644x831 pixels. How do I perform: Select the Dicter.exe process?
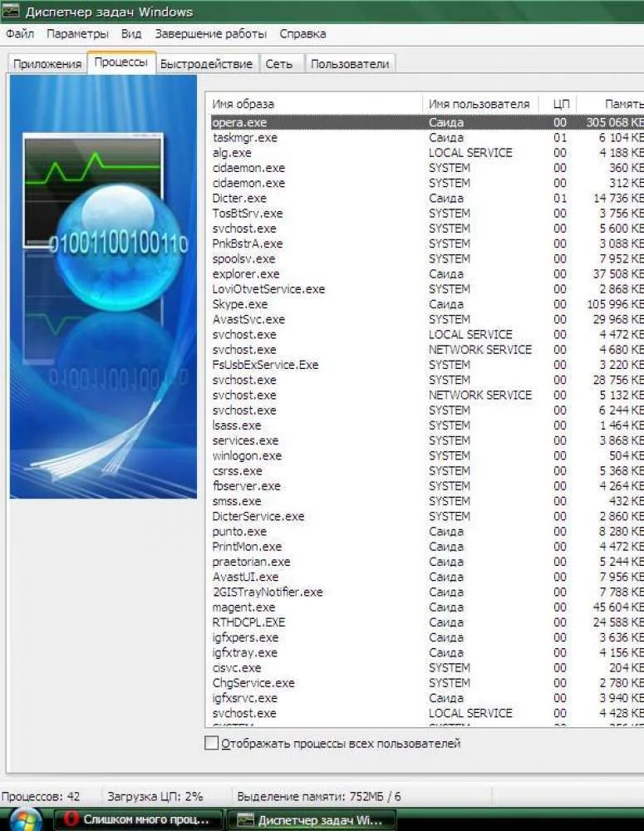(x=427, y=199)
